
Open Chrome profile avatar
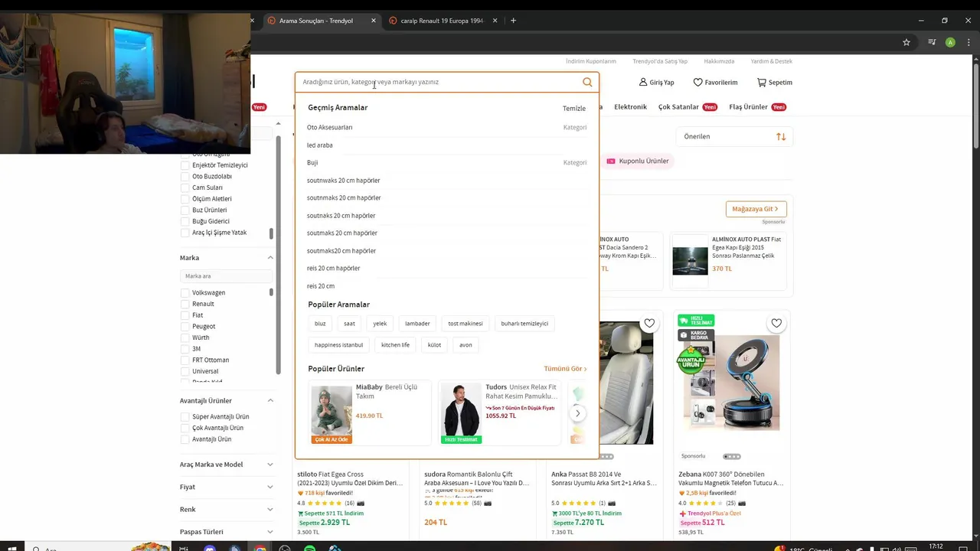point(950,42)
